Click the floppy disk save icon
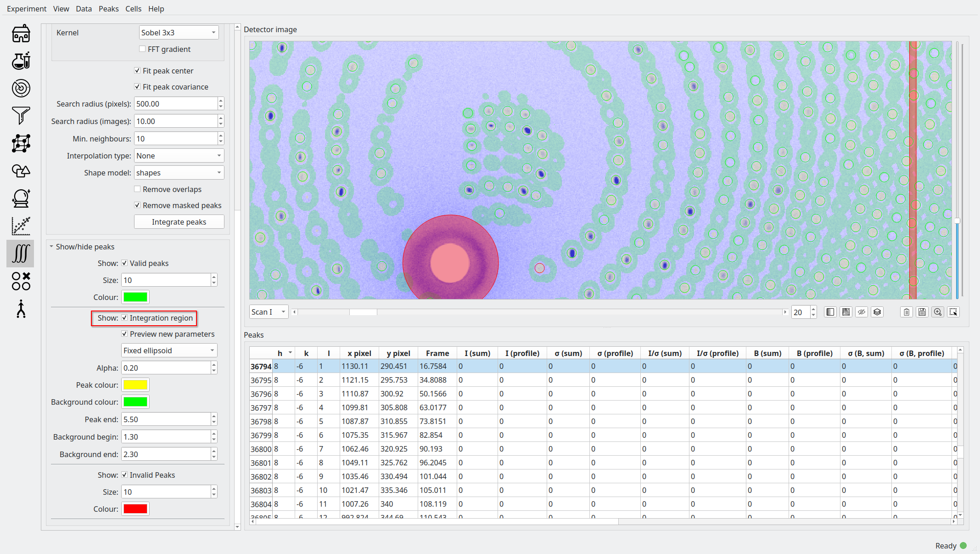 [x=922, y=312]
